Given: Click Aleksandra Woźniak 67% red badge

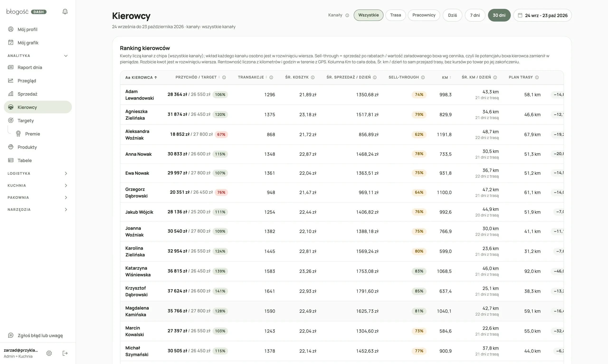Looking at the screenshot, I should (221, 134).
